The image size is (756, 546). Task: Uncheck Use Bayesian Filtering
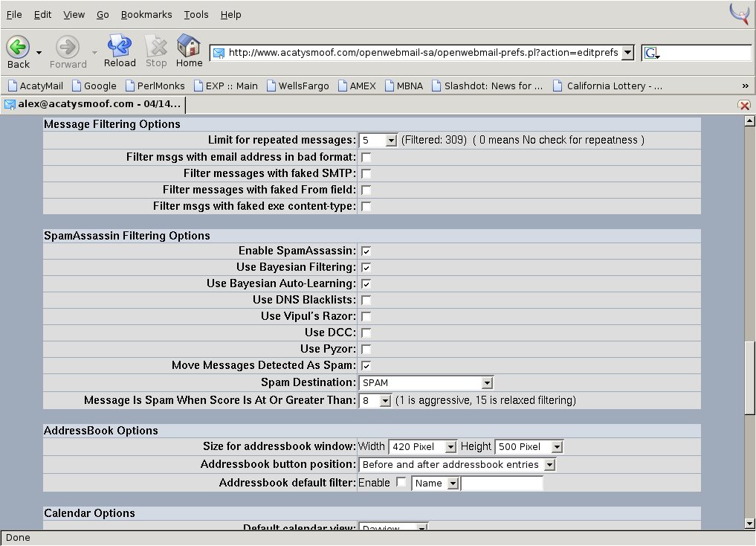click(x=366, y=268)
